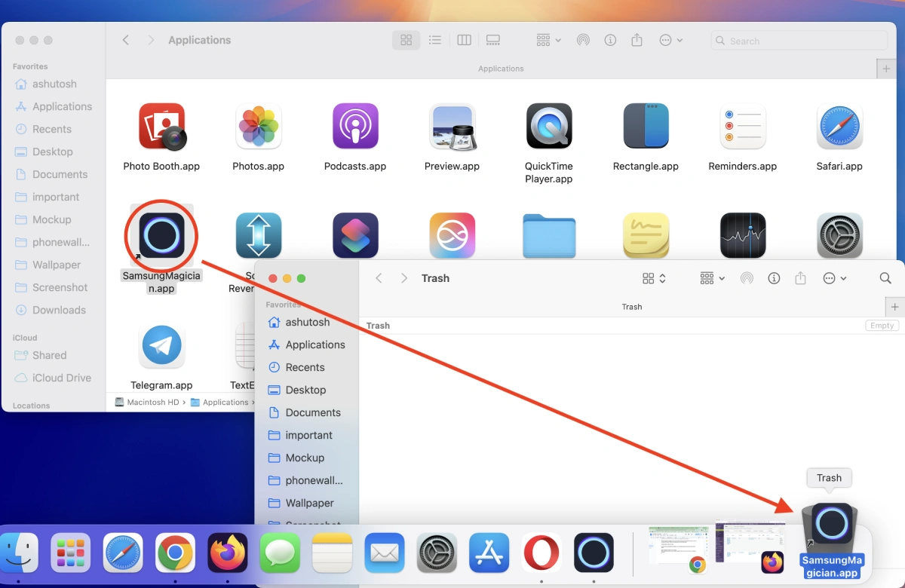Select Safari.app in Applications window
Screen dimensions: 905x588
(x=839, y=126)
